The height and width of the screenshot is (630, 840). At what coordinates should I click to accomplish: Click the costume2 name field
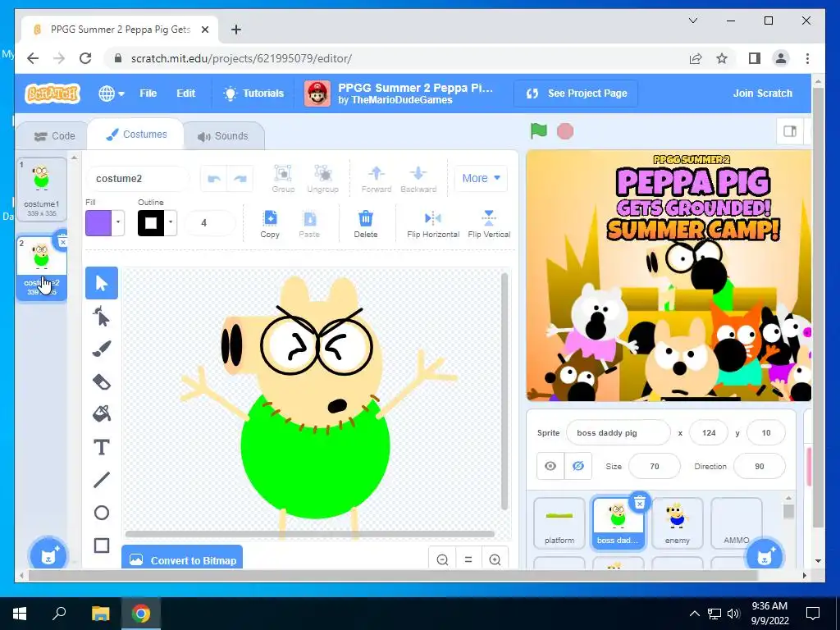(x=138, y=178)
